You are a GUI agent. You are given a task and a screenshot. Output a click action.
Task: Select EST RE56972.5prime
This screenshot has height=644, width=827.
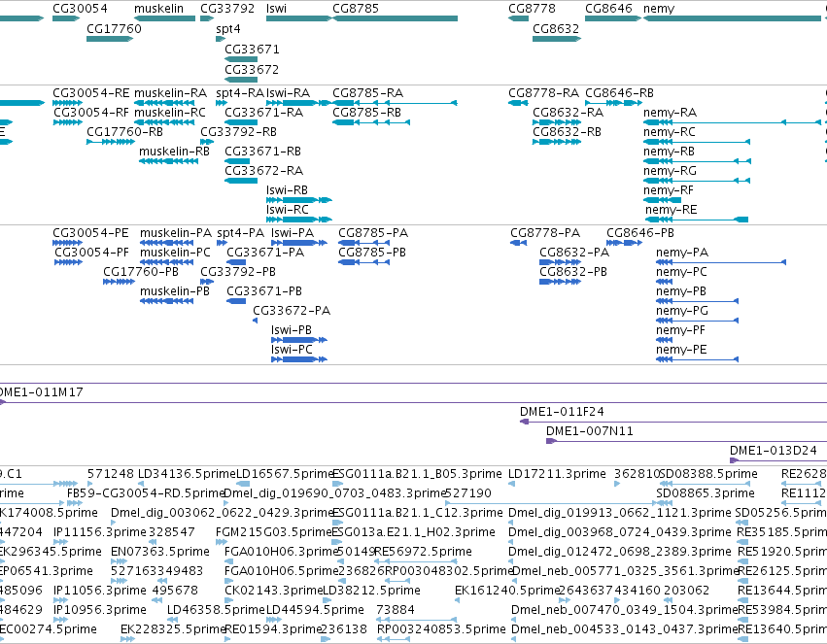(423, 552)
